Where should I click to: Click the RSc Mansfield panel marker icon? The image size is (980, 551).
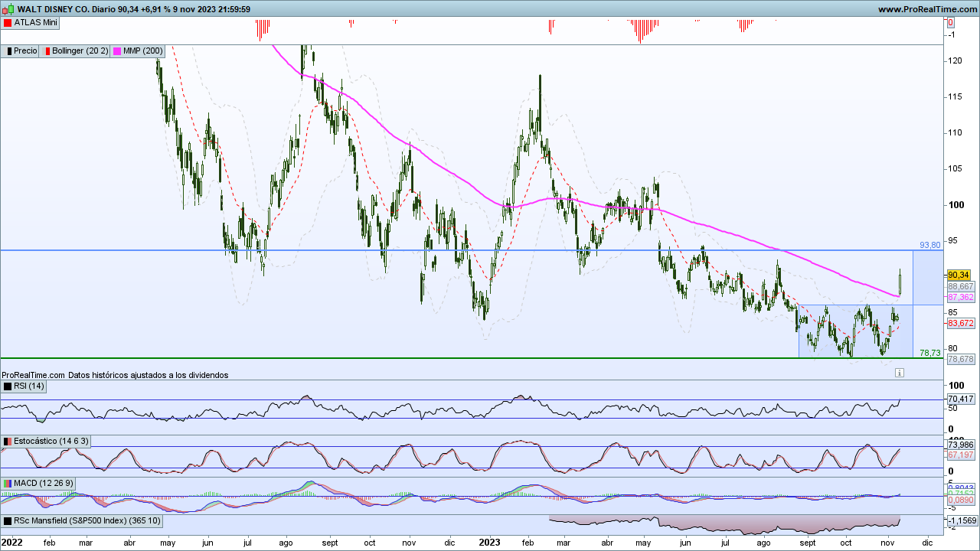7,520
